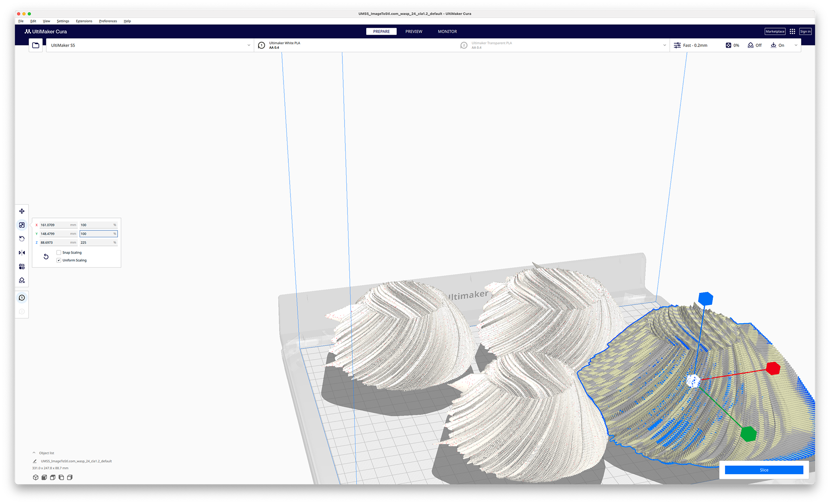This screenshot has width=830, height=504.
Task: Click the project name UMS5_ImageToStl.com_wasp text
Action: (x=76, y=461)
